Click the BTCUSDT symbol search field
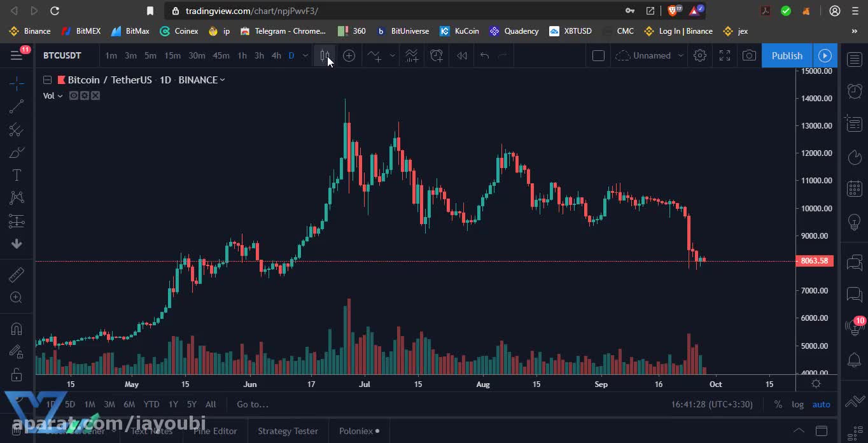The height and width of the screenshot is (443, 868). 62,55
